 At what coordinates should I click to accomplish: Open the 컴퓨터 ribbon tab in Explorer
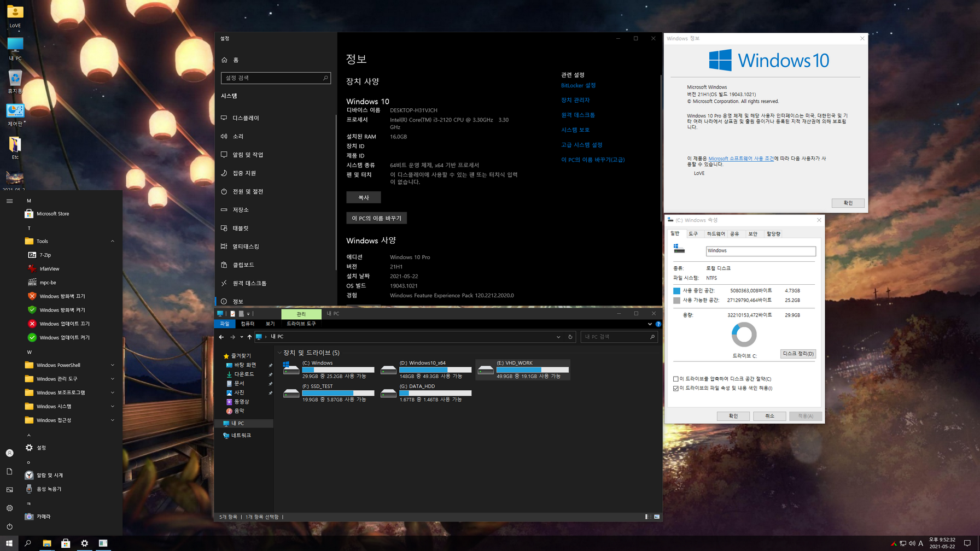pyautogui.click(x=248, y=324)
